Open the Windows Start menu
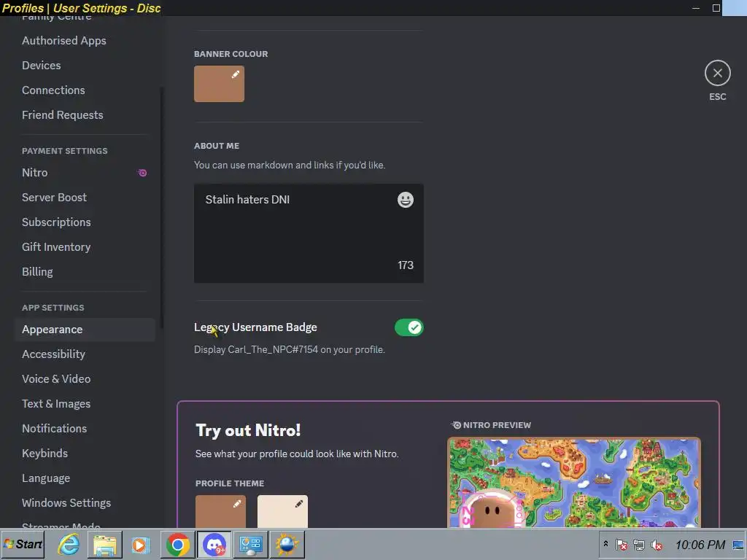This screenshot has height=560, width=747. (x=23, y=544)
